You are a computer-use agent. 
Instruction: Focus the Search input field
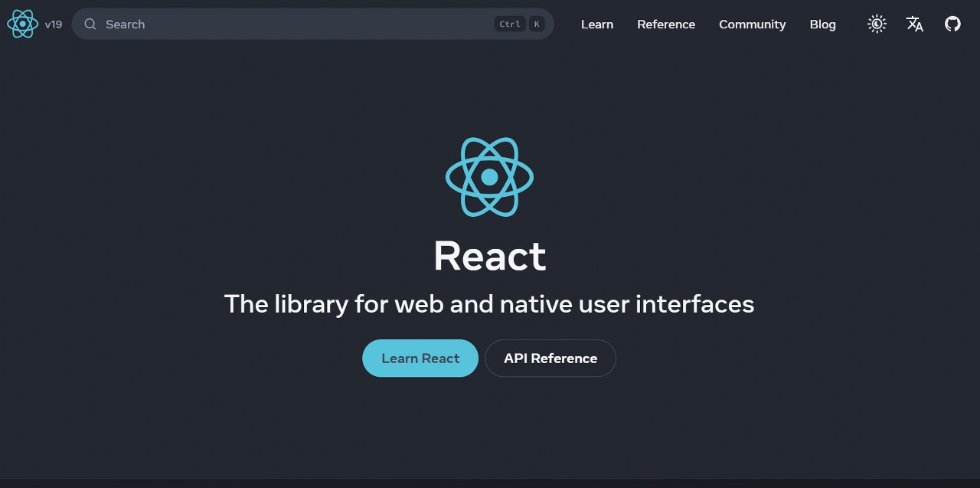point(312,24)
